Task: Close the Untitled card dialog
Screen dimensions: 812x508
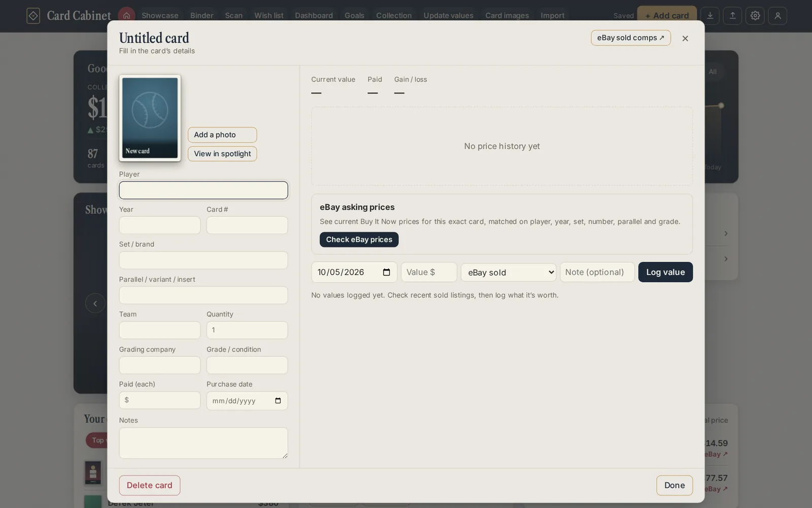Action: [685, 39]
